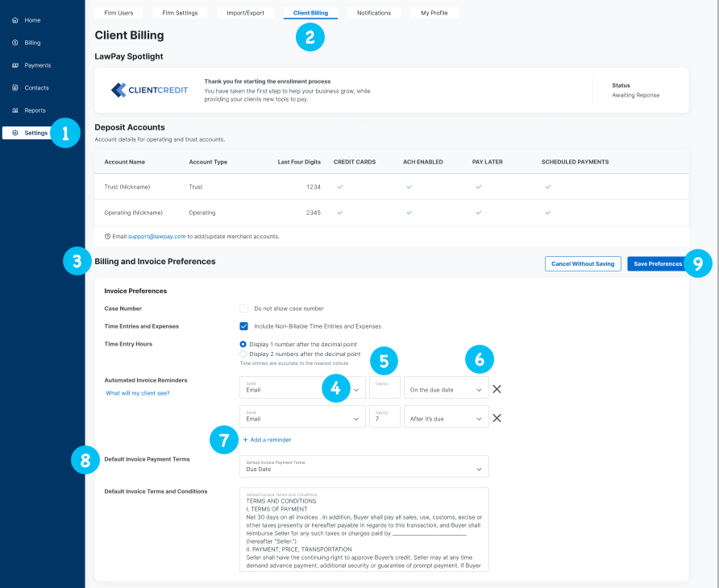
Task: Click the Day(s) field of the second reminder
Action: (384, 416)
